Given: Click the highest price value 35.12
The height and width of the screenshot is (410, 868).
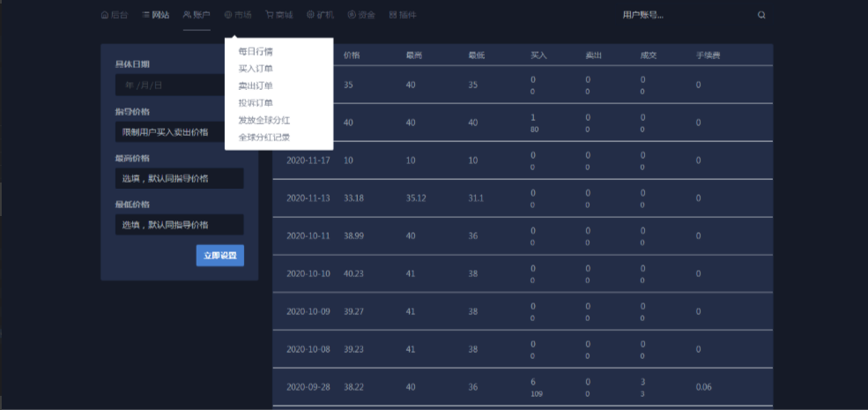Looking at the screenshot, I should (x=416, y=198).
